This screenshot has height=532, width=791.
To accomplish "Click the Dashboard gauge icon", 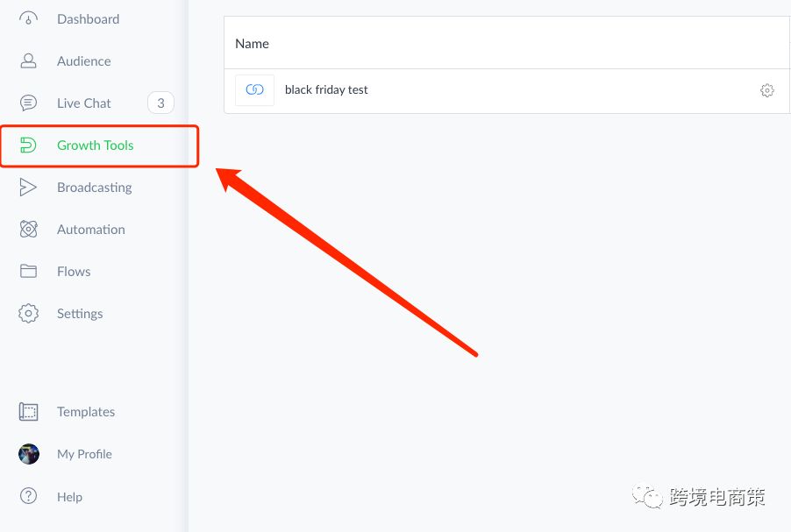I will (x=28, y=18).
